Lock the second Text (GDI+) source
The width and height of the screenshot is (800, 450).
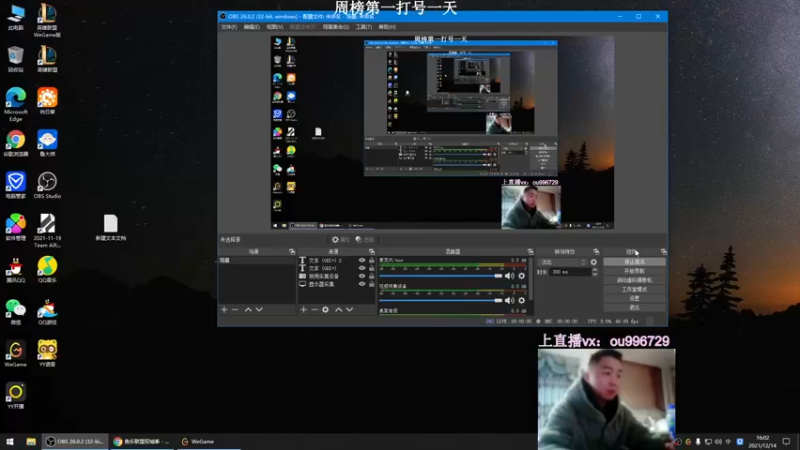click(x=371, y=268)
